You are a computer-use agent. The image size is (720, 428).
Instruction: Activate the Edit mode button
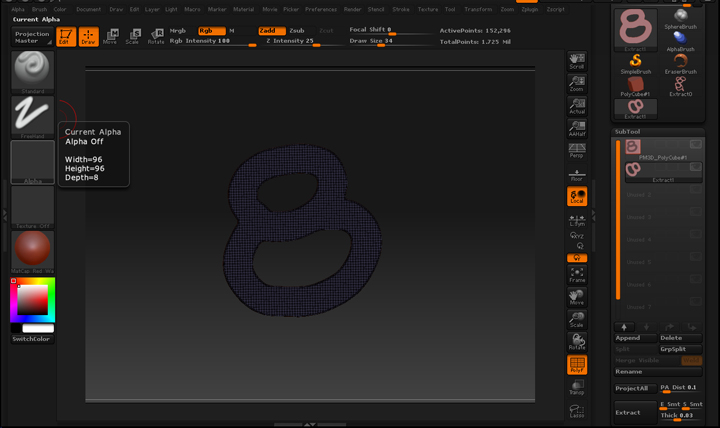click(66, 37)
